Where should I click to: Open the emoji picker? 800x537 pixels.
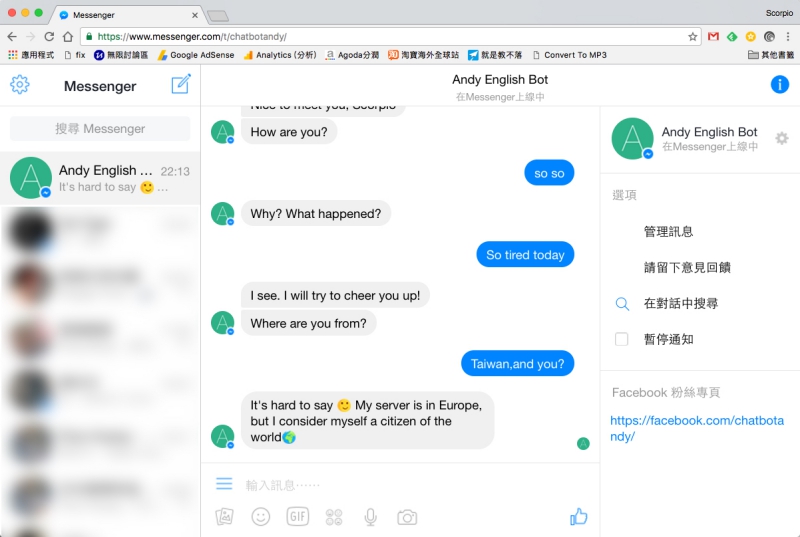261,517
